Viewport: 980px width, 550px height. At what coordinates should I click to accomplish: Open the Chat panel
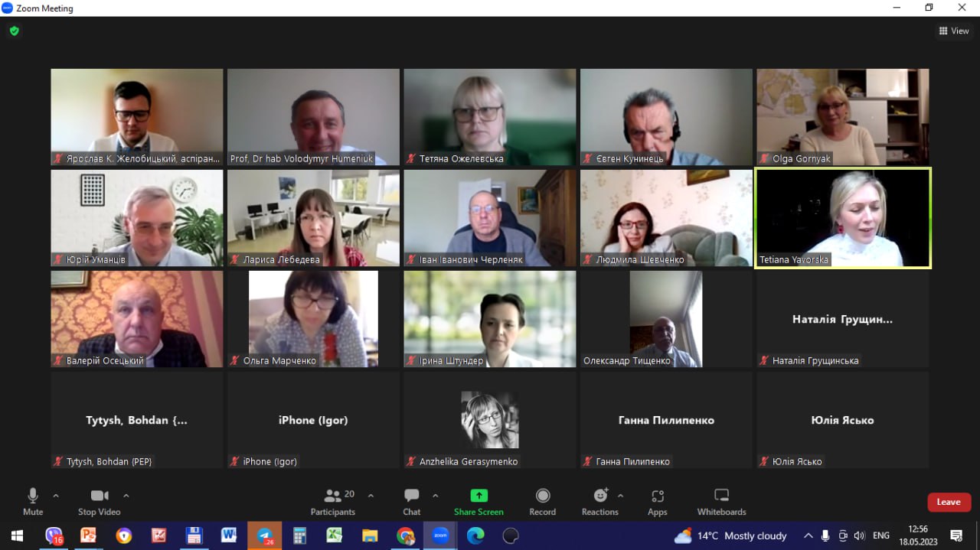tap(412, 501)
